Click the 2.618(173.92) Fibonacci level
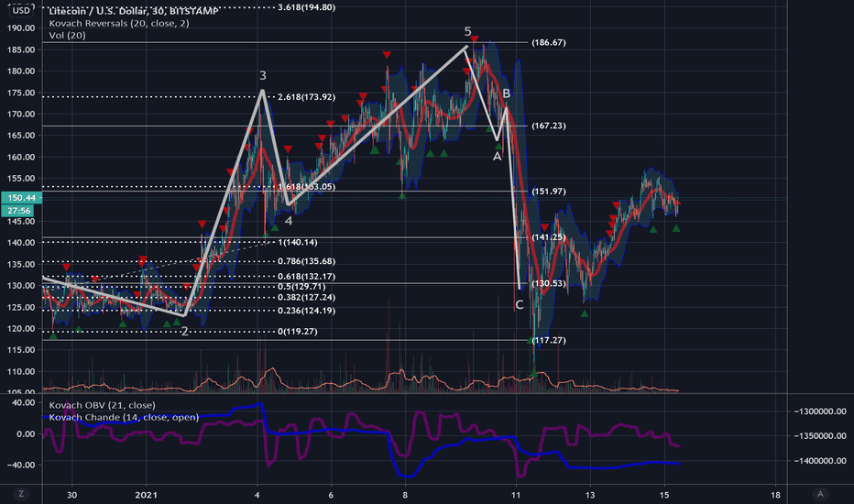 pos(306,97)
